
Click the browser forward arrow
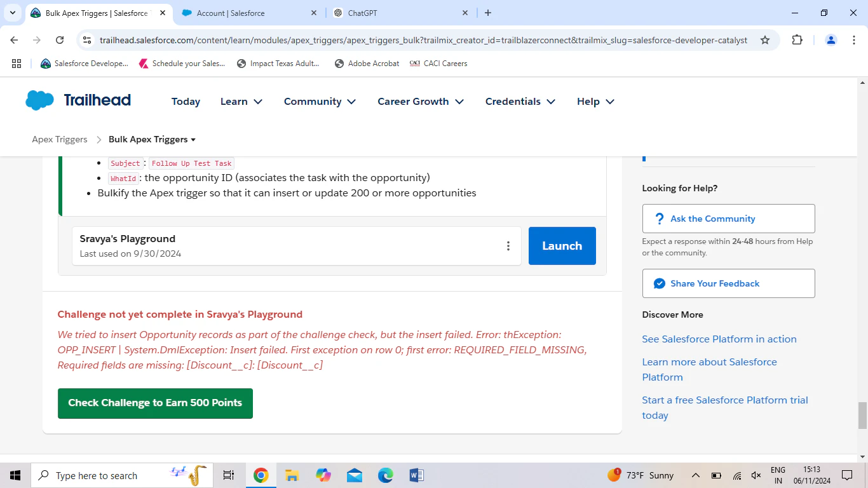pos(37,40)
